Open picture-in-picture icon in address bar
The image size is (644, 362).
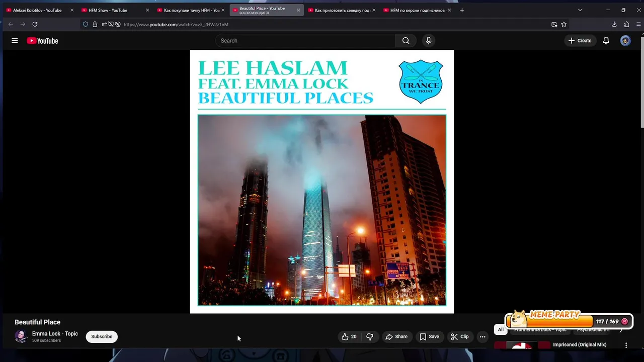554,24
